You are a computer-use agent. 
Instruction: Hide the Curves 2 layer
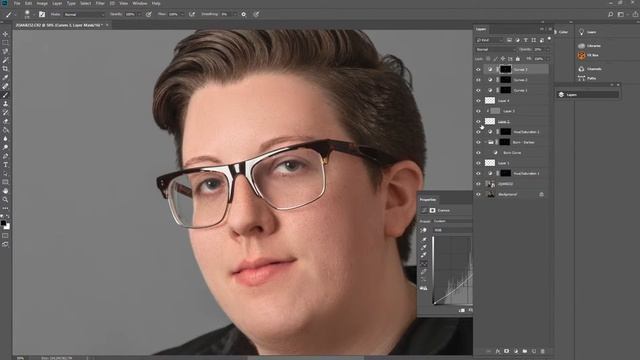pos(478,80)
